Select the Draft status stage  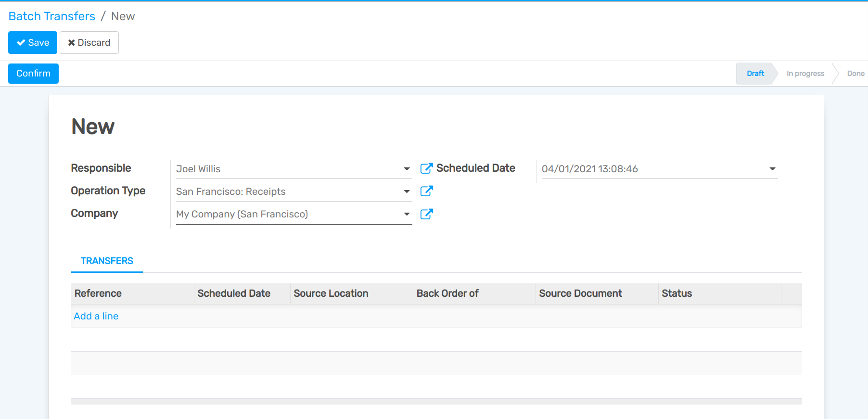[x=755, y=74]
